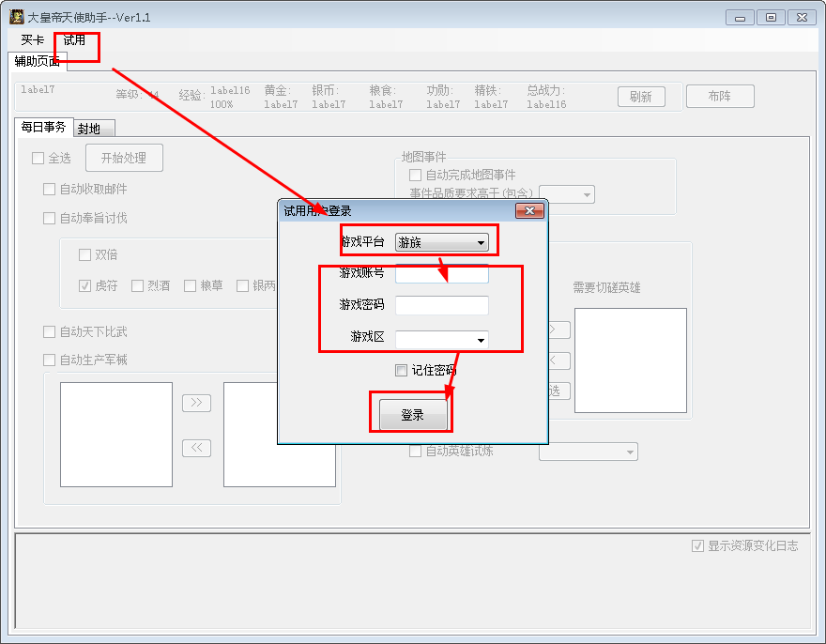Toggle the 自动收取邮件 checkbox

(50, 189)
